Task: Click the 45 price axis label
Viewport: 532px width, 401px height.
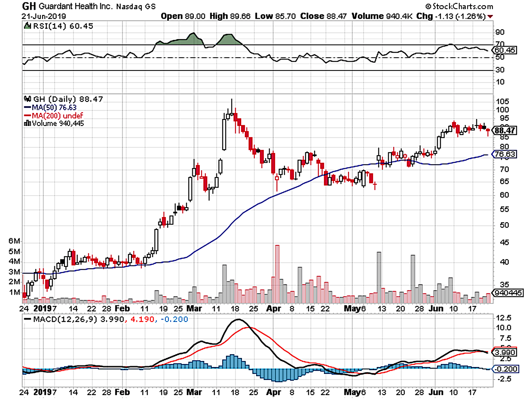Action: coord(504,242)
